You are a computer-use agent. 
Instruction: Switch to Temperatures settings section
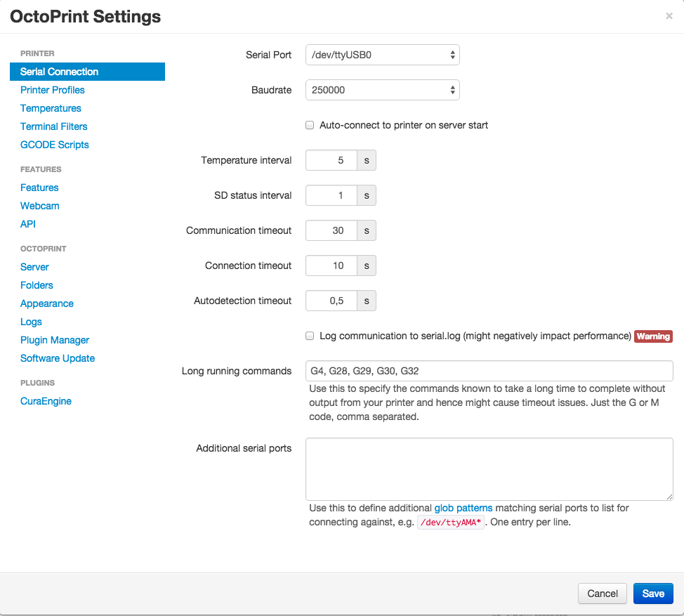pos(51,108)
